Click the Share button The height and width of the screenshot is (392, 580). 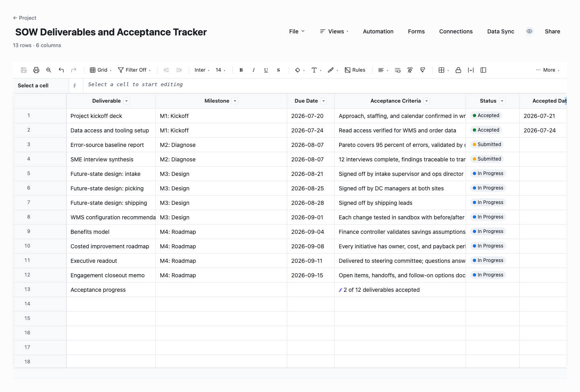(x=553, y=31)
